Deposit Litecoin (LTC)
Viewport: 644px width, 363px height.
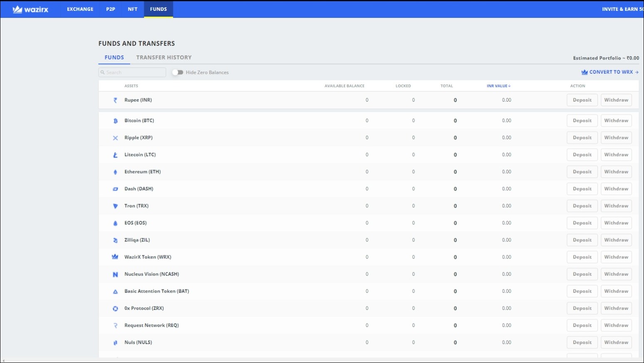click(x=582, y=155)
